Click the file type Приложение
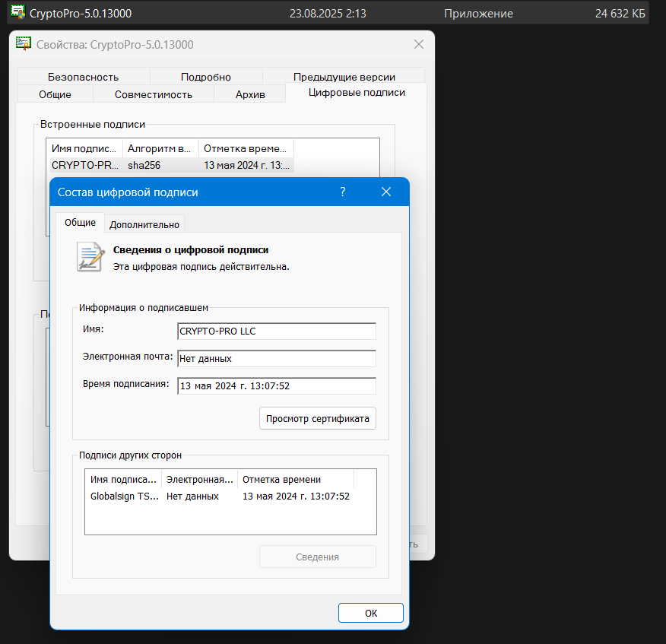This screenshot has width=666, height=644. click(x=478, y=14)
